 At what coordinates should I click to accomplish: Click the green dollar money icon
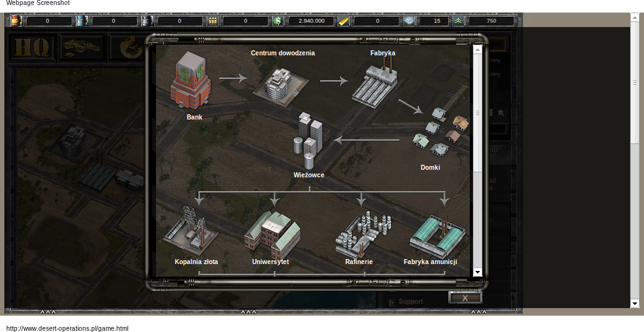click(278, 21)
